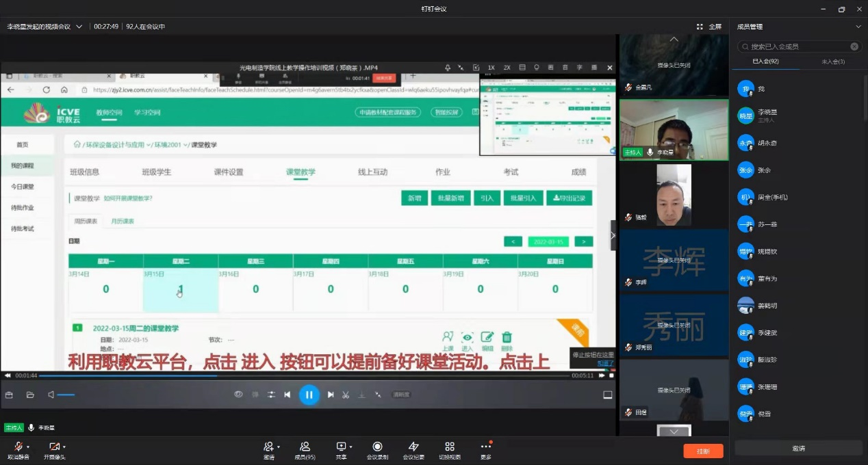Click the 搜索已入会成员 search field
The height and width of the screenshot is (465, 868).
tap(798, 46)
